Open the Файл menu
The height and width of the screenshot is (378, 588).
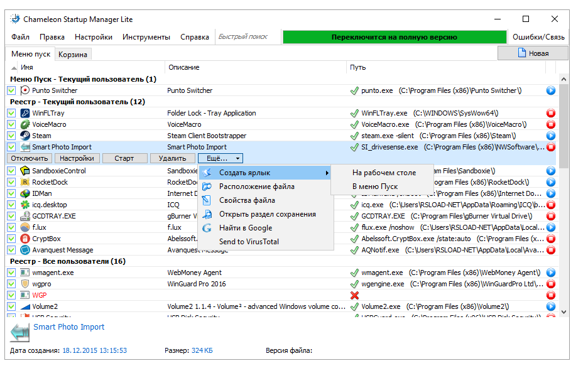(x=20, y=37)
